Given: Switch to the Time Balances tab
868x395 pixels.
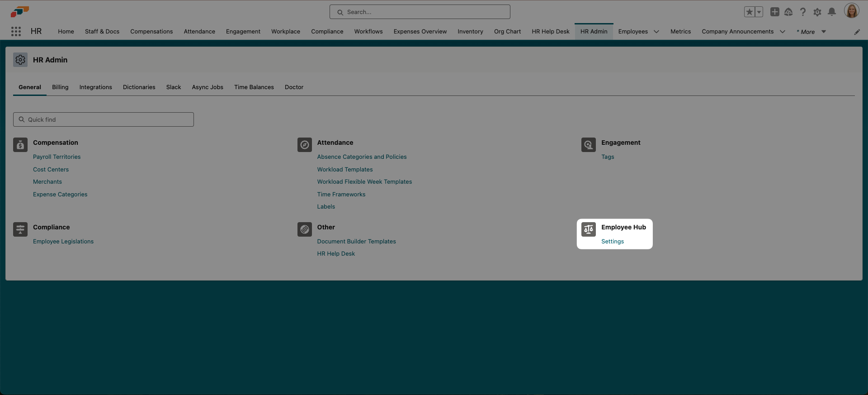Looking at the screenshot, I should (254, 87).
